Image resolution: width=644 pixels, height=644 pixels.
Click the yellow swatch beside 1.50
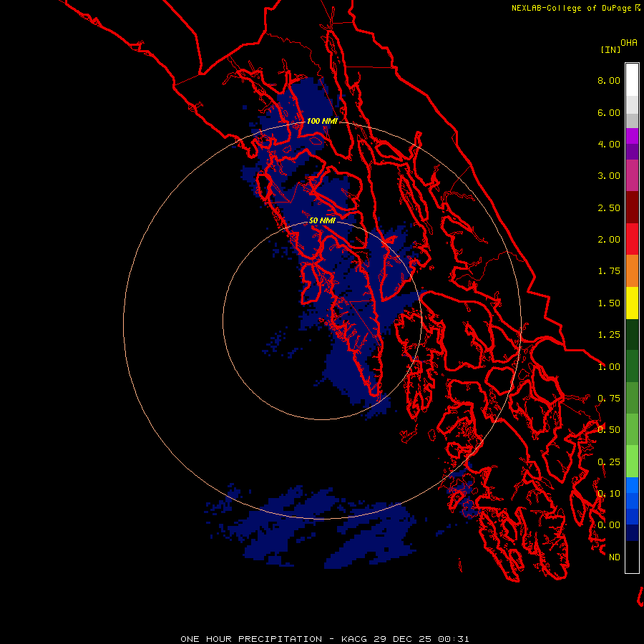632,303
